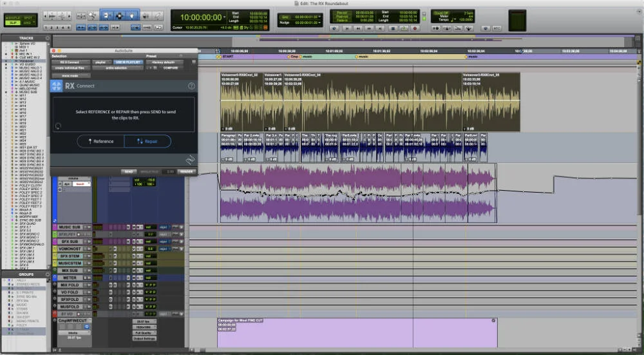Viewport: 644px width, 355px height.
Task: Click the MIX FOLD track name
Action: point(70,285)
